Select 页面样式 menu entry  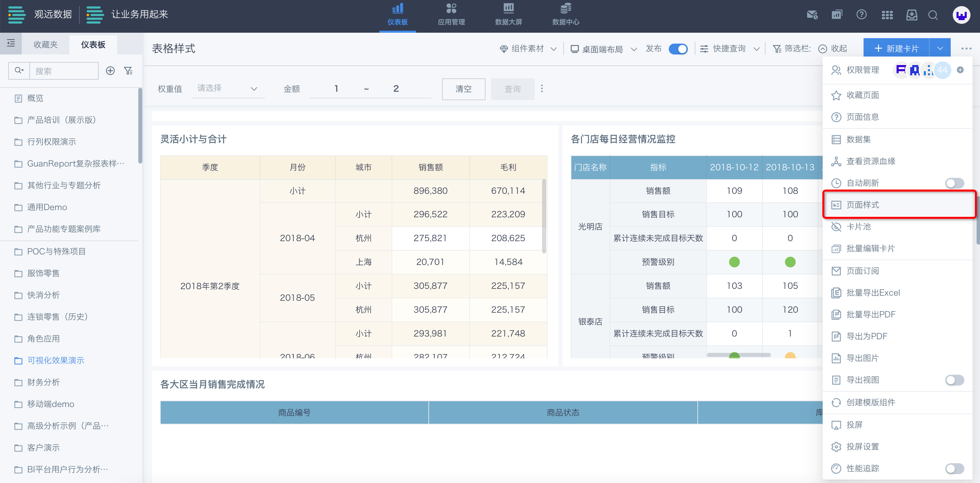click(x=898, y=205)
